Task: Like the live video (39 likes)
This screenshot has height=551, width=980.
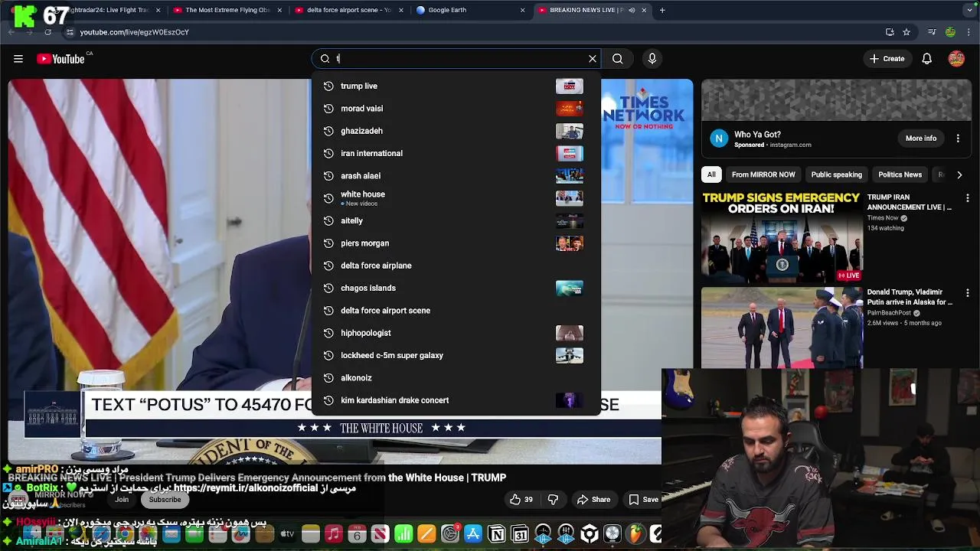Action: click(521, 500)
